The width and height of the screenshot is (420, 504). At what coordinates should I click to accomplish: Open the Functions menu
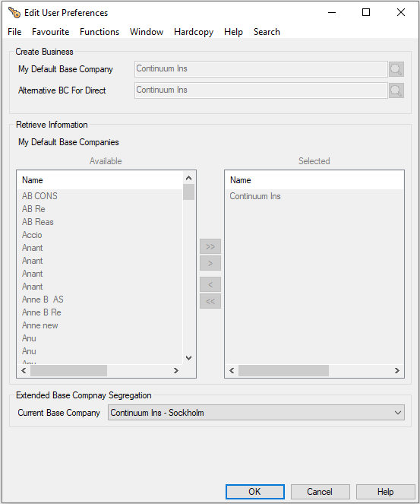pos(99,32)
